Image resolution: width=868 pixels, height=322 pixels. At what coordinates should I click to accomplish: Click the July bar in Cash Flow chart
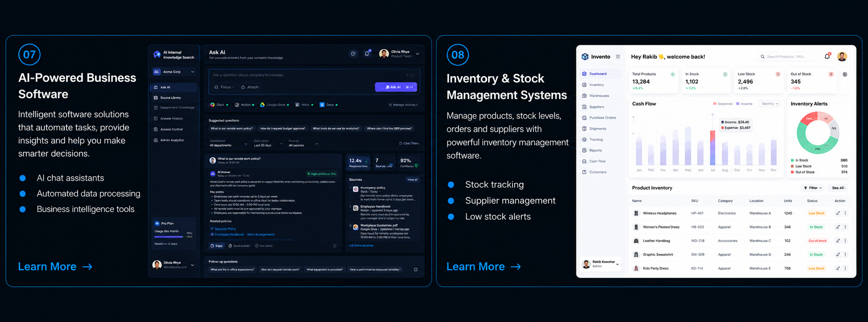(713, 148)
